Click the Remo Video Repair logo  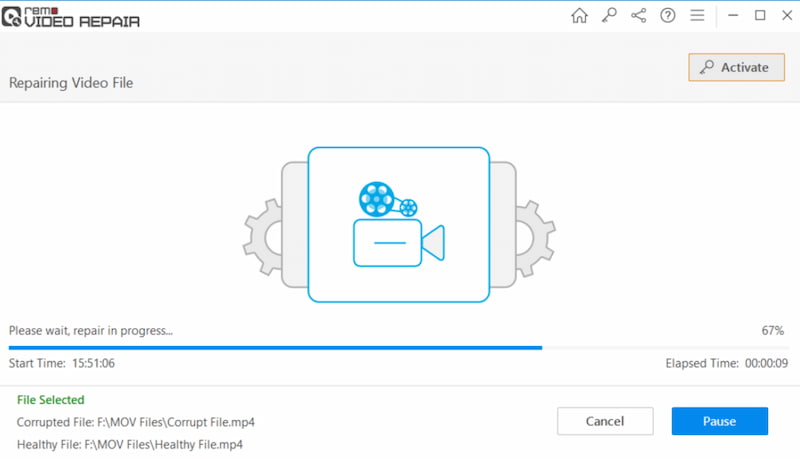70,17
